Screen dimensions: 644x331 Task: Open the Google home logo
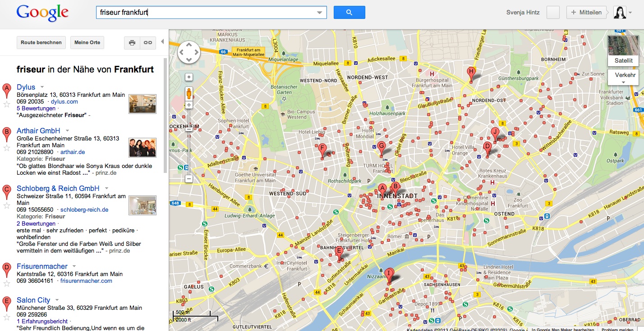tap(42, 13)
